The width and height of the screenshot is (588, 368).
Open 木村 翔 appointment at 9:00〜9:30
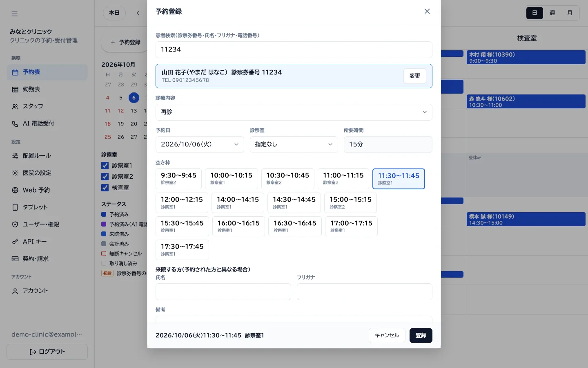526,57
